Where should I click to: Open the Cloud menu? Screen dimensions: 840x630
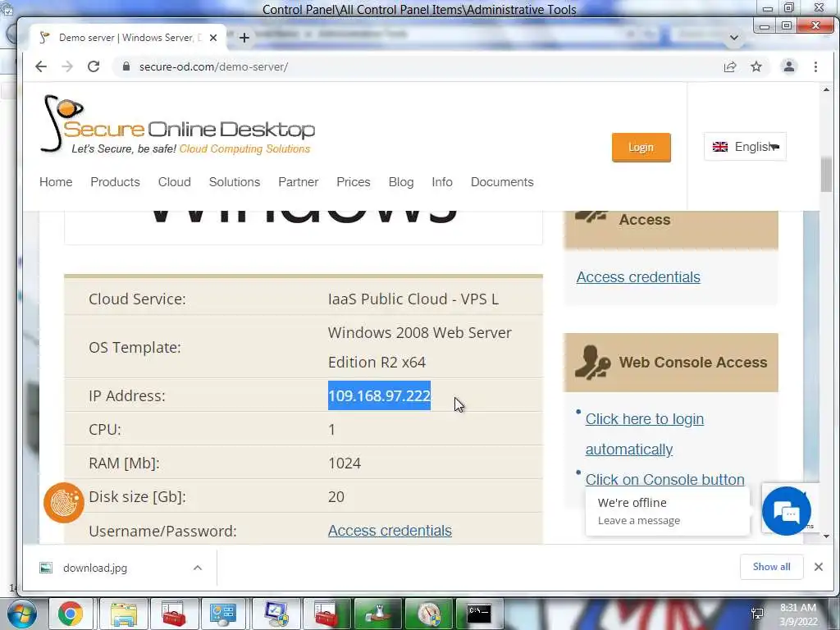click(175, 182)
